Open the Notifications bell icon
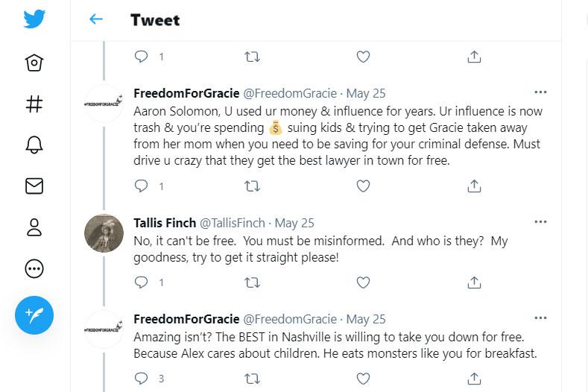588x392 pixels. [34, 145]
